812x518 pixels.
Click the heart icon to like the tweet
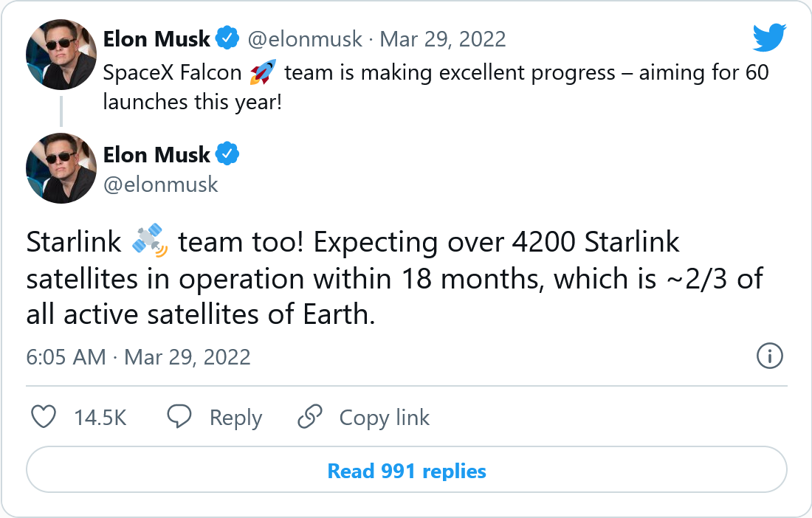(45, 418)
